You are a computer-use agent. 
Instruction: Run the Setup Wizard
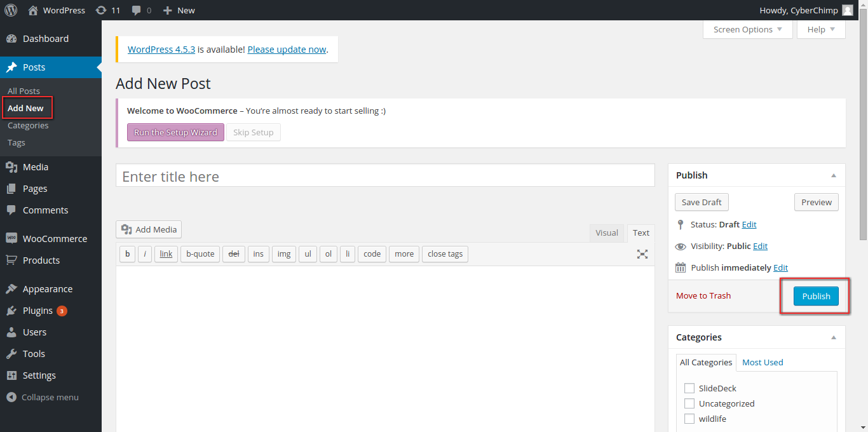tap(175, 132)
